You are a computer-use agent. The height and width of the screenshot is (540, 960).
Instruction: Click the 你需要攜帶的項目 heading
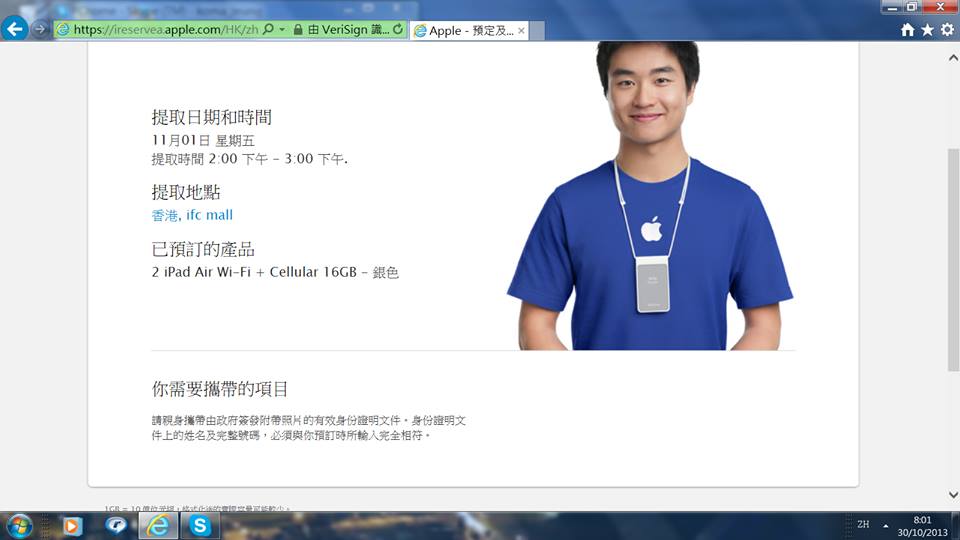[220, 389]
